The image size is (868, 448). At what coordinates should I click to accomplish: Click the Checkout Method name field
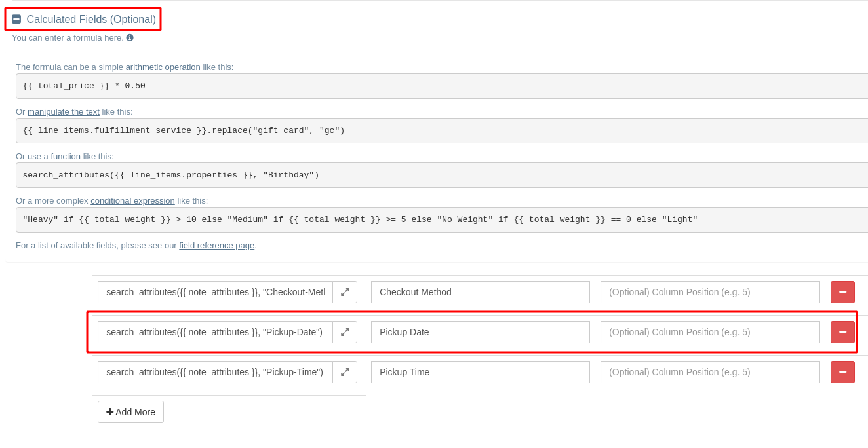pyautogui.click(x=480, y=291)
